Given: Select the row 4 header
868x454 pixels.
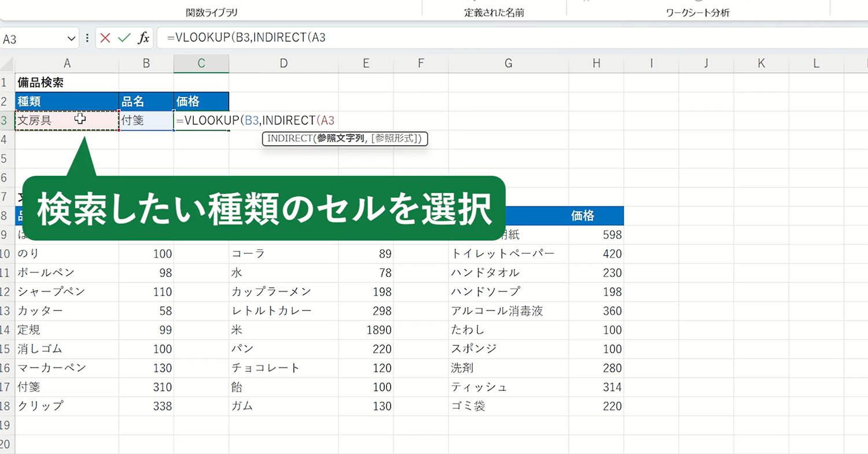Looking at the screenshot, I should click(x=6, y=139).
